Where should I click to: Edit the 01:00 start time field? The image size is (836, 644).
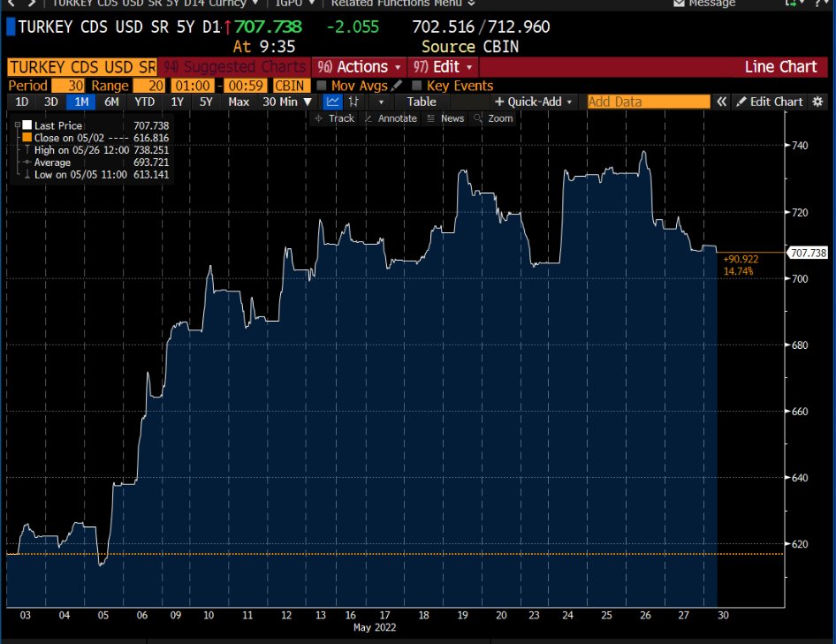click(x=193, y=86)
